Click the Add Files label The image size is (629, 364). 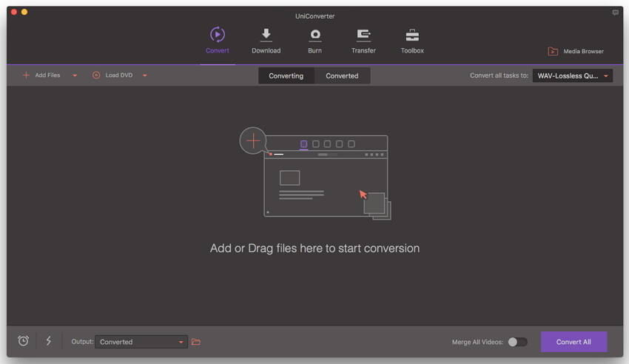[x=47, y=75]
